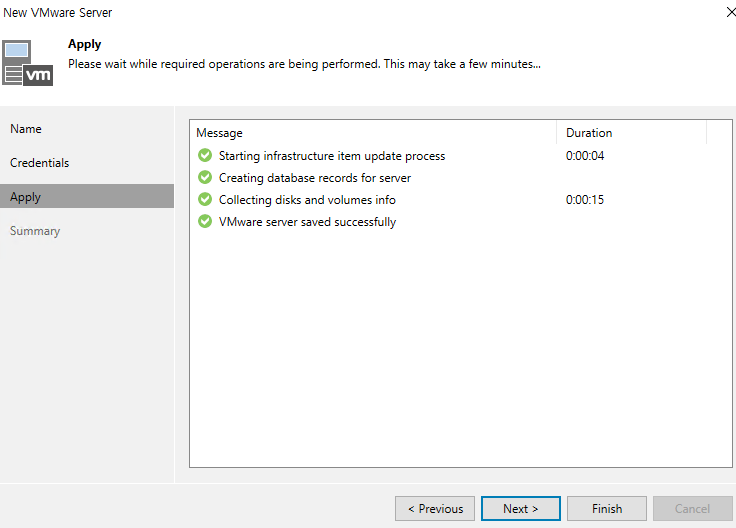
Task: Click green check beside Collecting disks and volumes
Action: tap(205, 199)
